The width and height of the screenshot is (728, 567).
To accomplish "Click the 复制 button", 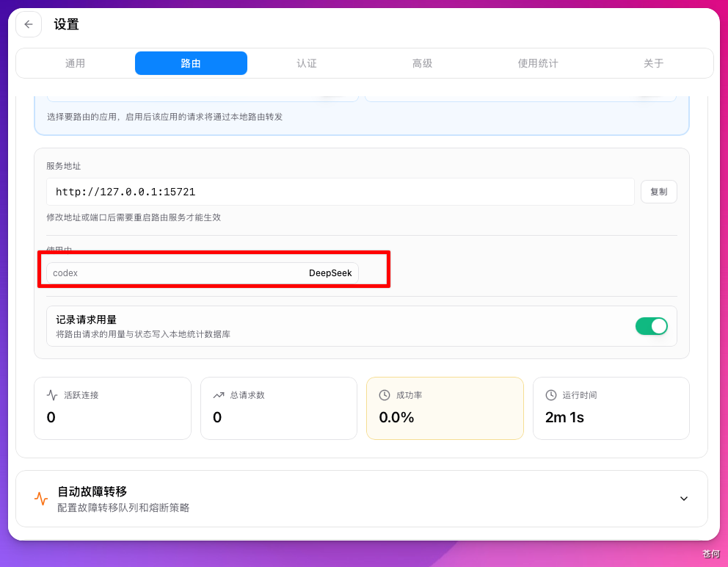I will (658, 192).
